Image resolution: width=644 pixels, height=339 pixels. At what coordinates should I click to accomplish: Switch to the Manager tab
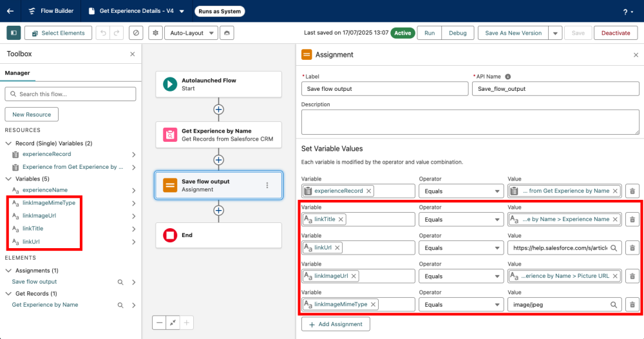coord(17,73)
